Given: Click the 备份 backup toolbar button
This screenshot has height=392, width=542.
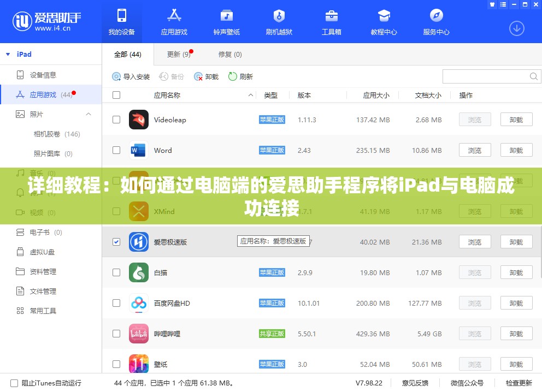Looking at the screenshot, I should [x=172, y=76].
